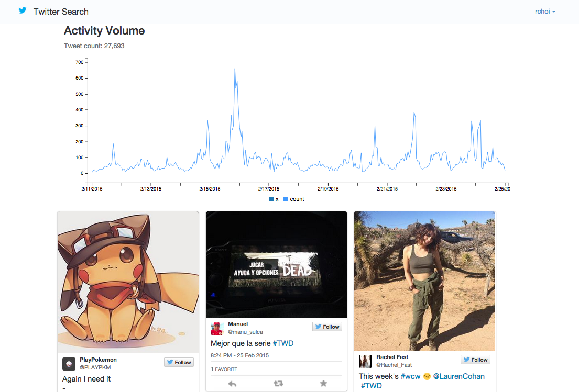Toggle the count series legend swatch
Image resolution: width=579 pixels, height=392 pixels.
pyautogui.click(x=286, y=199)
